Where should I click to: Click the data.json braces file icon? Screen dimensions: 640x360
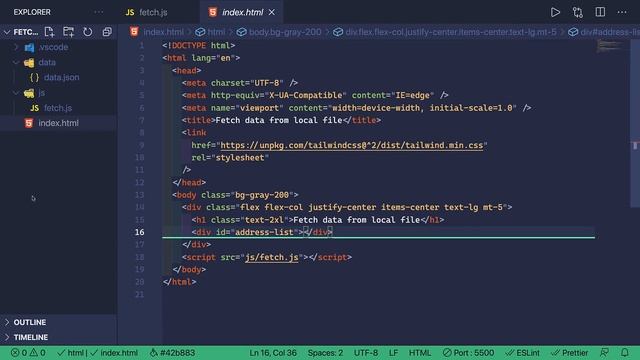coord(34,77)
